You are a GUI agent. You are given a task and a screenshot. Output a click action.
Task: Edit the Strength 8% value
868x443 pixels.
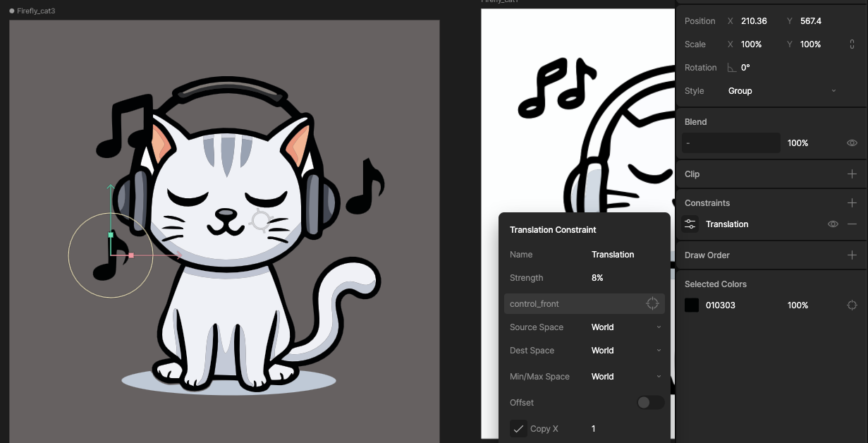point(597,278)
